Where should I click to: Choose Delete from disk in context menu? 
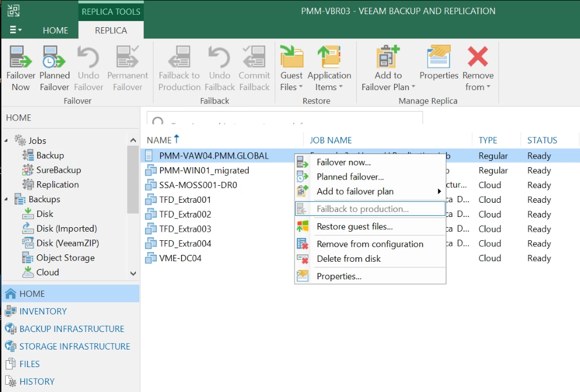(x=370, y=258)
